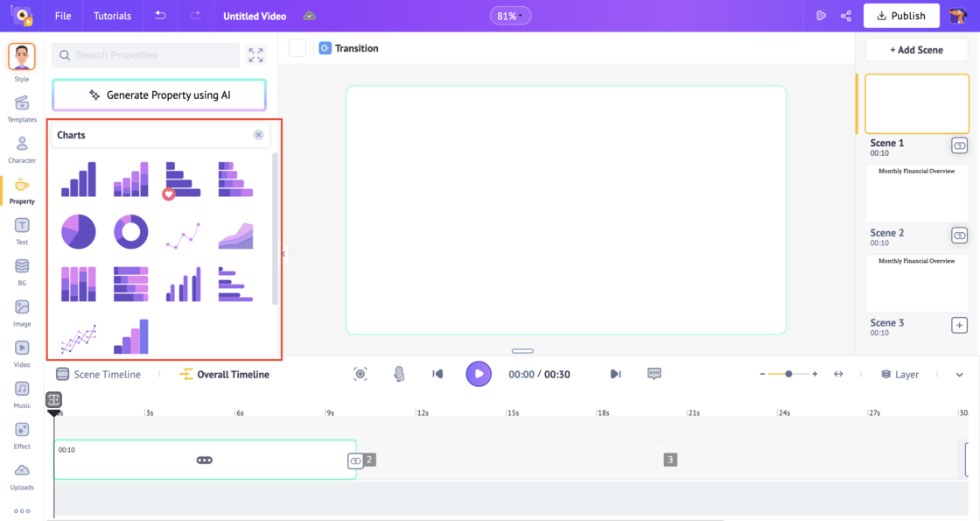Open the 81% zoom dropdown
Viewport: 980px width, 521px height.
(510, 16)
